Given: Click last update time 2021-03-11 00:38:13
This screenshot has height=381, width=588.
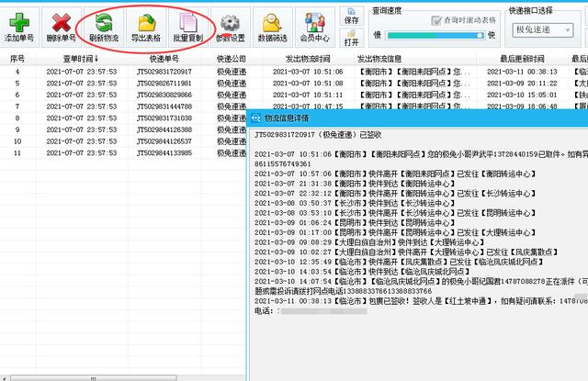Looking at the screenshot, I should (x=522, y=72).
